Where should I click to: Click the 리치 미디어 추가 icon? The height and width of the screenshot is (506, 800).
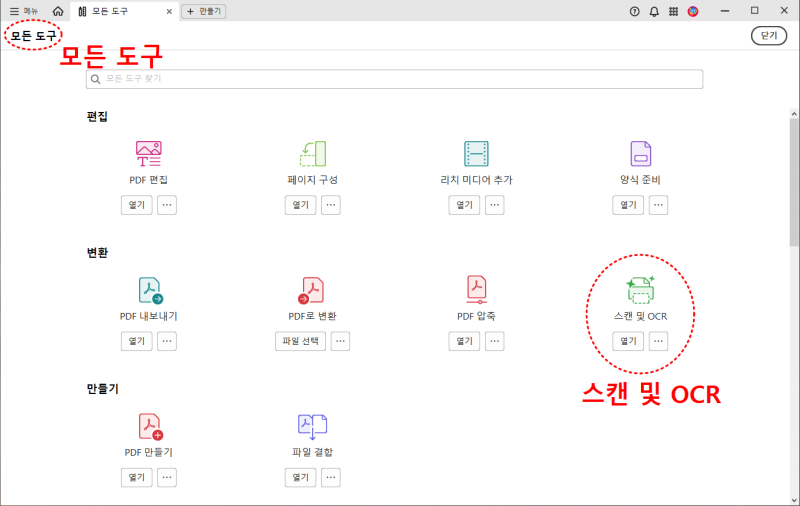tap(476, 154)
